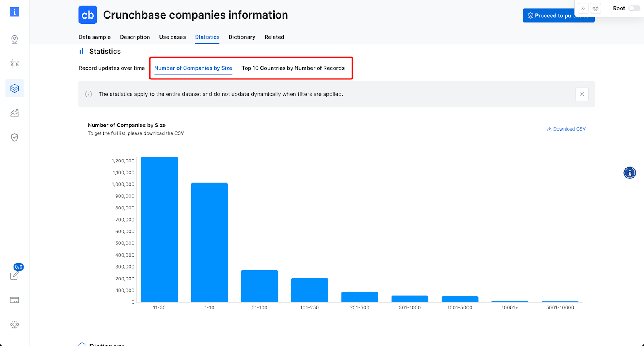The height and width of the screenshot is (346, 644).
Task: Open the trend chart sidebar icon
Action: [14, 113]
